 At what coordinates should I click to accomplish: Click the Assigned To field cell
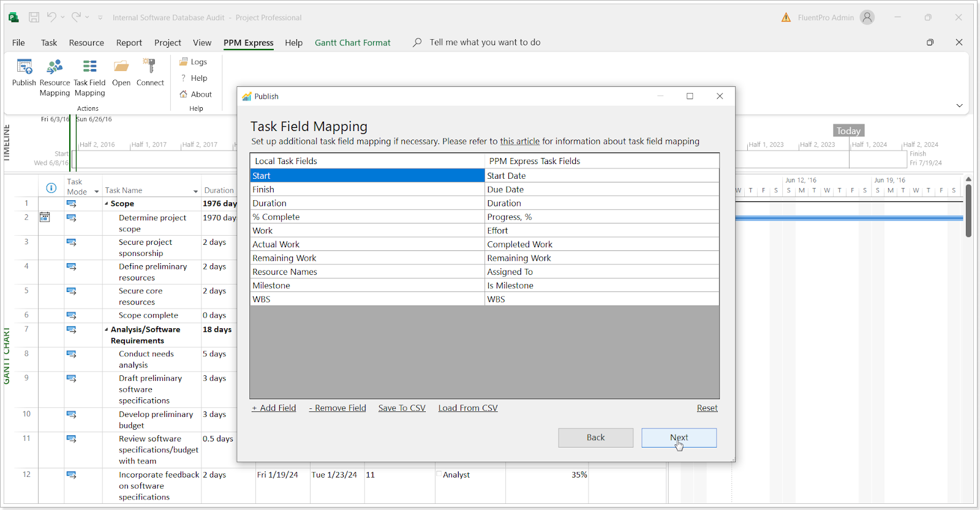click(602, 272)
